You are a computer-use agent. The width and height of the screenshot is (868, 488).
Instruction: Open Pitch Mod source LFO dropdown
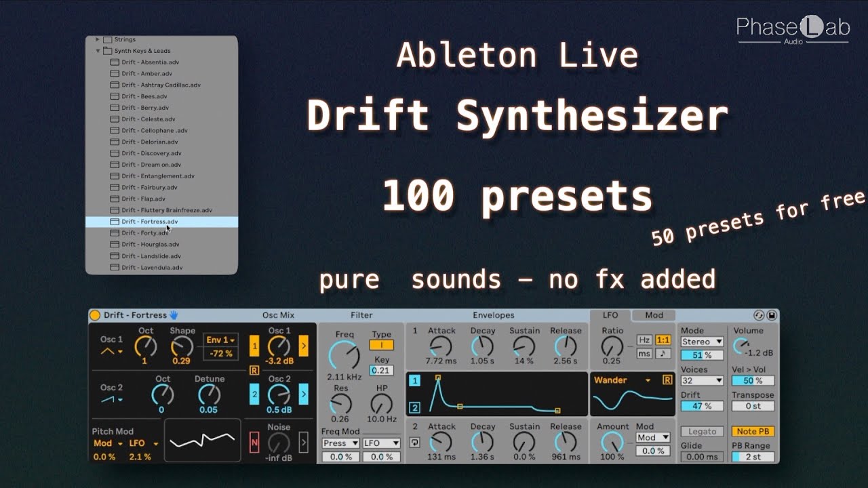pyautogui.click(x=144, y=443)
